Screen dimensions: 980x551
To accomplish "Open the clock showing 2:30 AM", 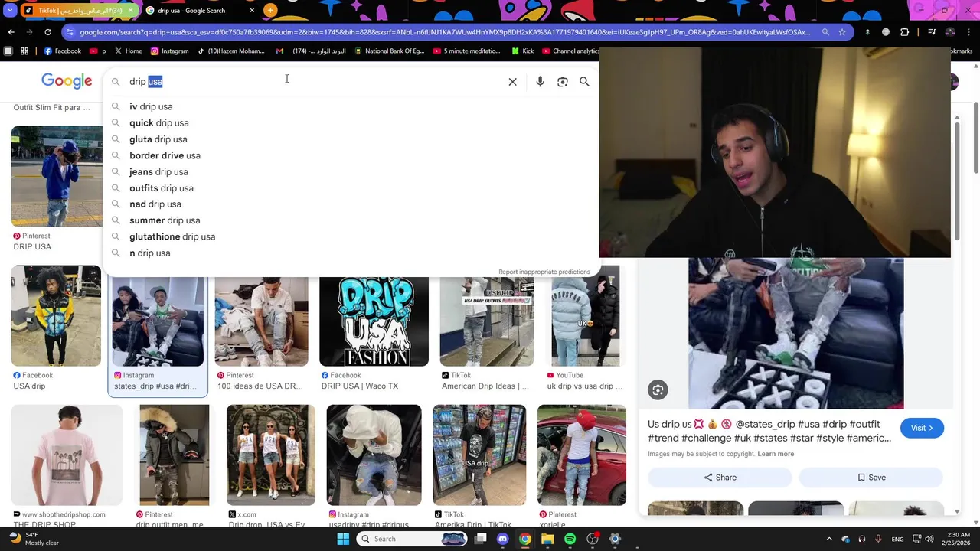I will (958, 539).
